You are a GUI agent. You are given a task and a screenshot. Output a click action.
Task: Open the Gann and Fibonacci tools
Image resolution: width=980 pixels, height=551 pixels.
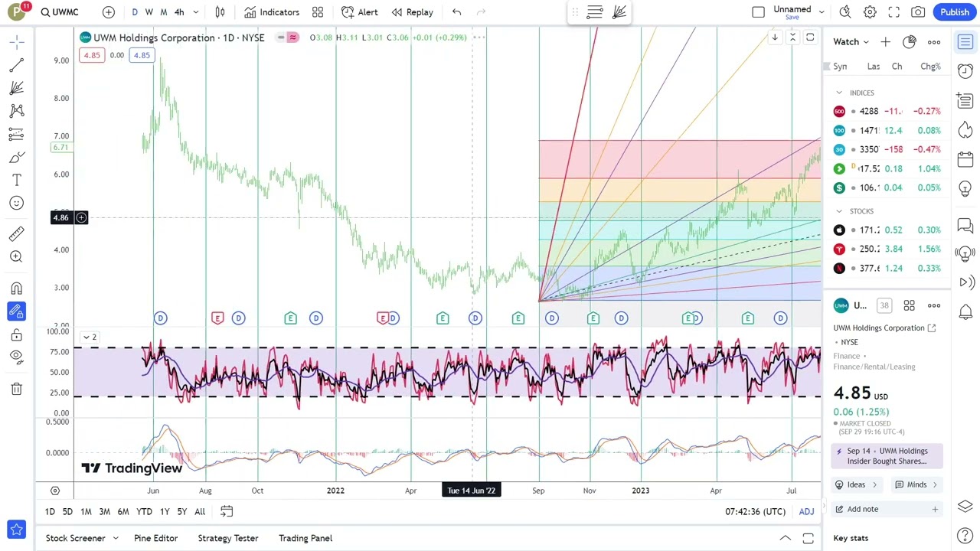pyautogui.click(x=16, y=89)
